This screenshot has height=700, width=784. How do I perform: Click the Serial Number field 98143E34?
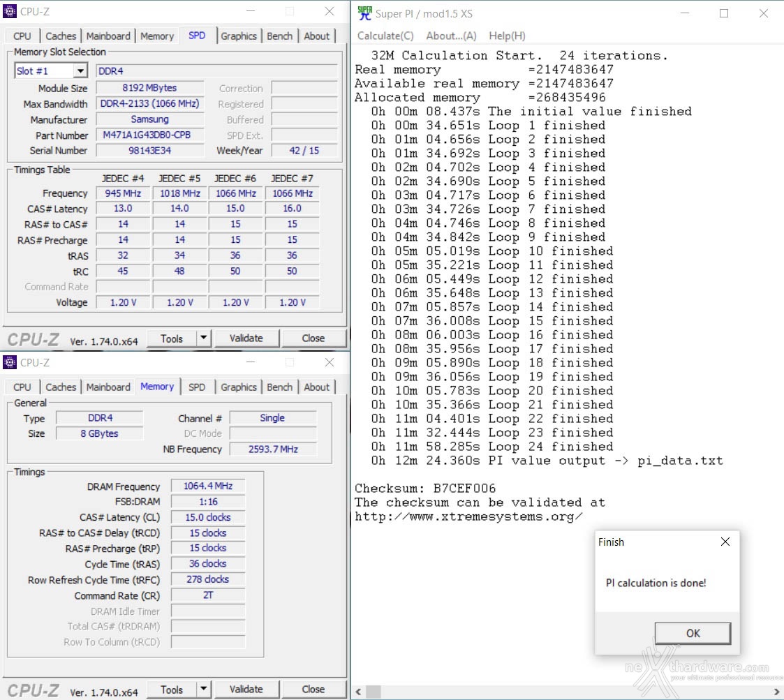pyautogui.click(x=149, y=151)
